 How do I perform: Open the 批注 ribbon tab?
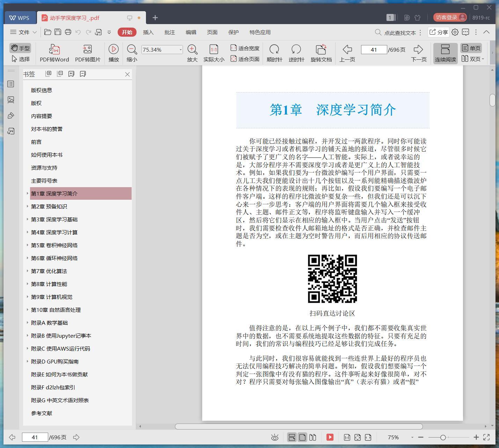[169, 32]
